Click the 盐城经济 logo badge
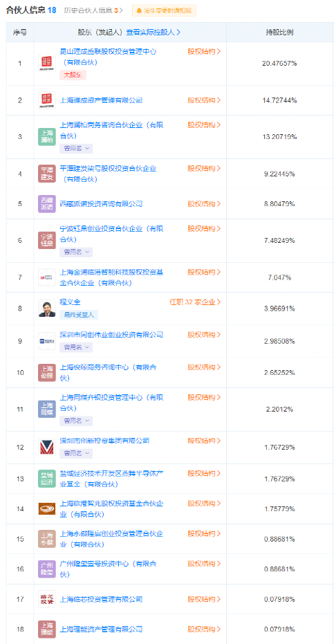The image size is (334, 644). pos(47,479)
